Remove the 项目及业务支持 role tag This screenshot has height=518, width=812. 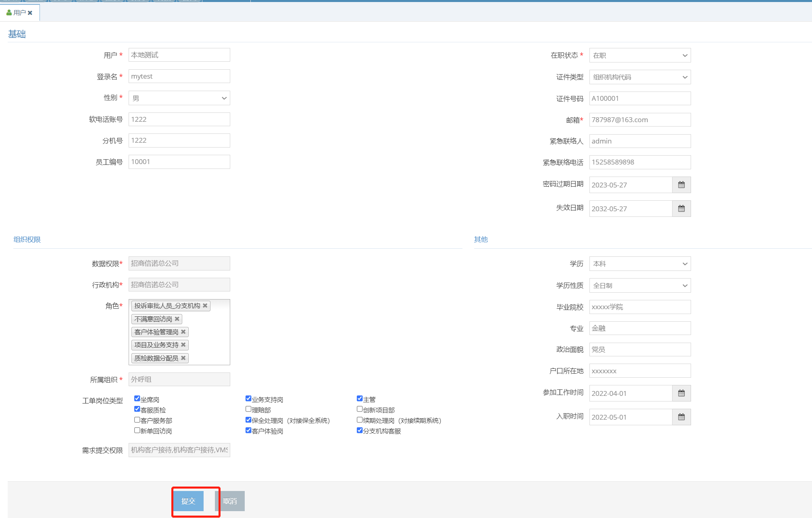tap(183, 345)
